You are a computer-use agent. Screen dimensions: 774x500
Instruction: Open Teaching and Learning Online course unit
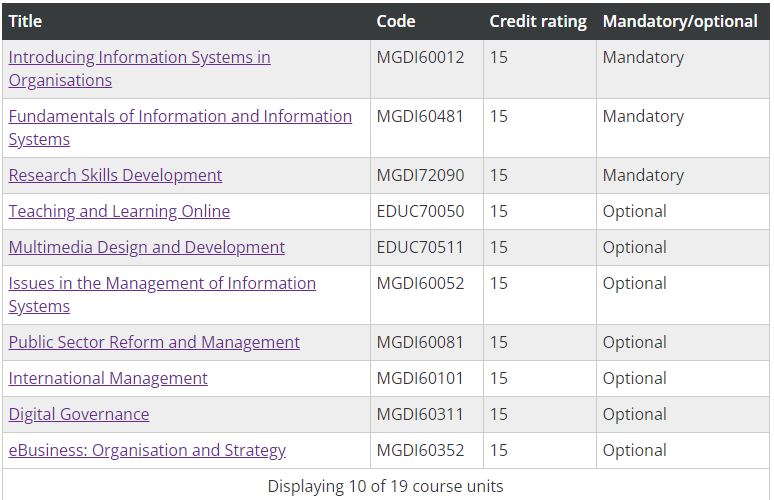(119, 211)
